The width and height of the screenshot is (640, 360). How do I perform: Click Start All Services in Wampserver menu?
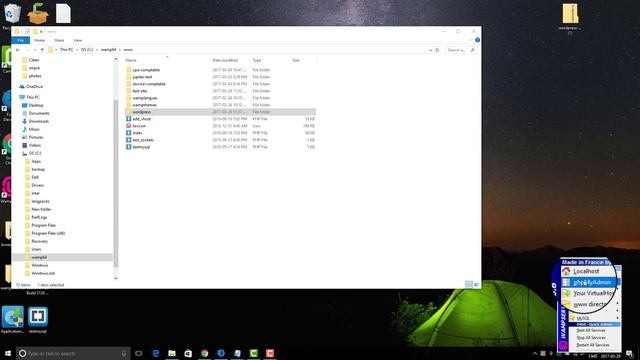[x=591, y=330]
